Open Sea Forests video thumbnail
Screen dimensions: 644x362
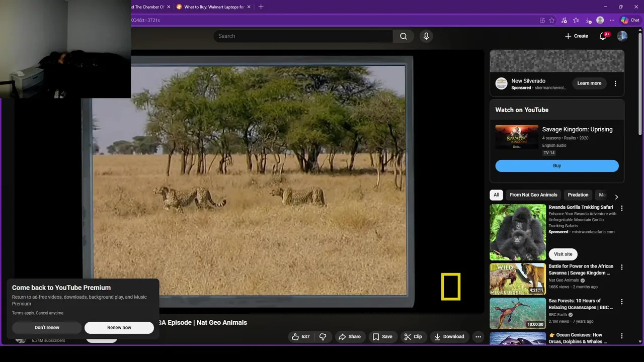click(x=518, y=313)
